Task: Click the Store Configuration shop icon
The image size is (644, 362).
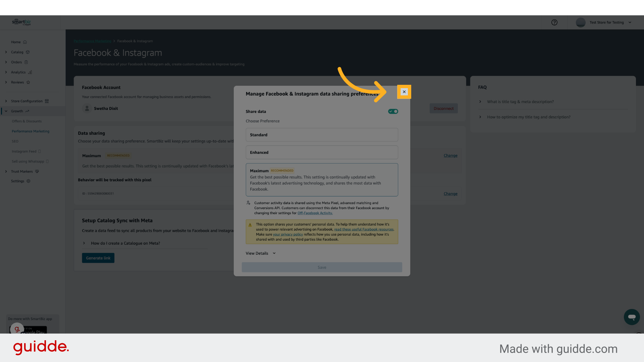Action: (47, 101)
